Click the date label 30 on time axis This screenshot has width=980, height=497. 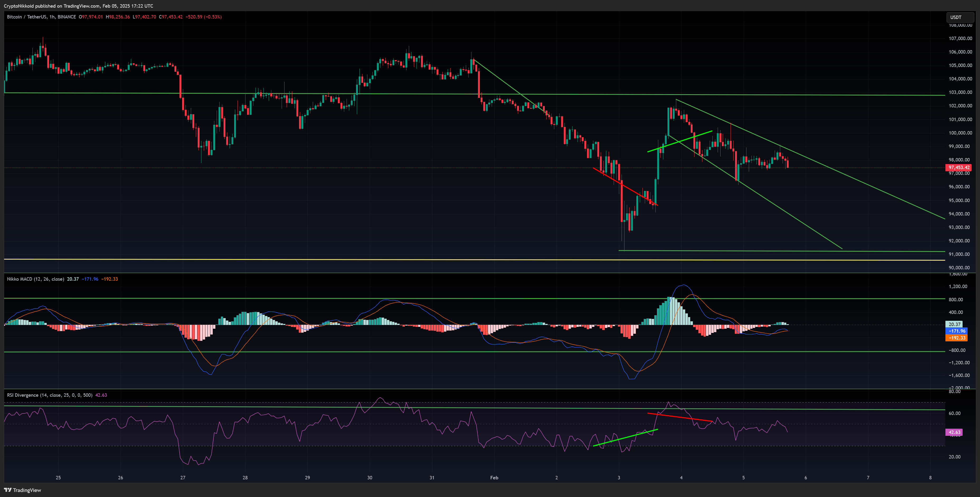pos(370,477)
